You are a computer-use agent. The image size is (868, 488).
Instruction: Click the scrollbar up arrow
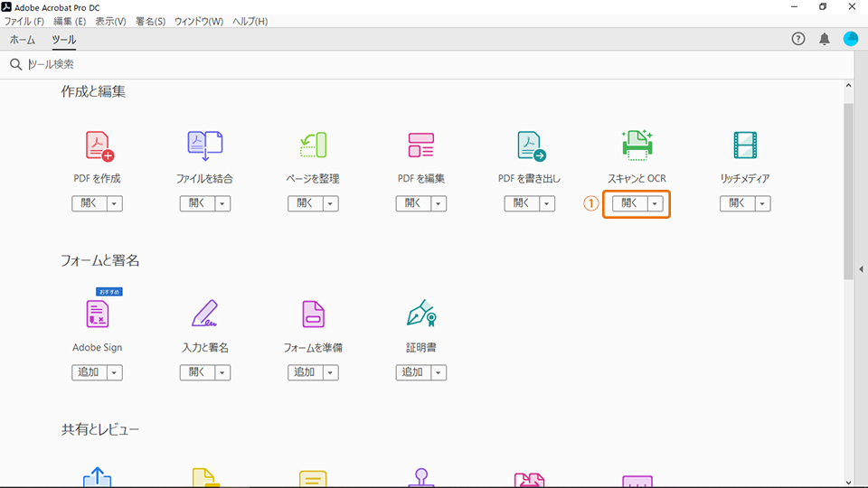[849, 86]
